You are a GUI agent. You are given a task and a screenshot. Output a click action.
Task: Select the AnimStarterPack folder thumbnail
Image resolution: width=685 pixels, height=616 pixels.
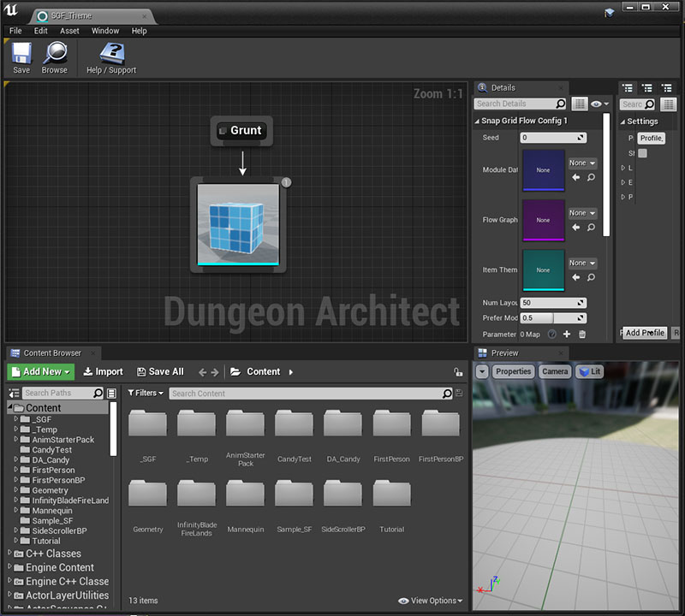[x=245, y=423]
